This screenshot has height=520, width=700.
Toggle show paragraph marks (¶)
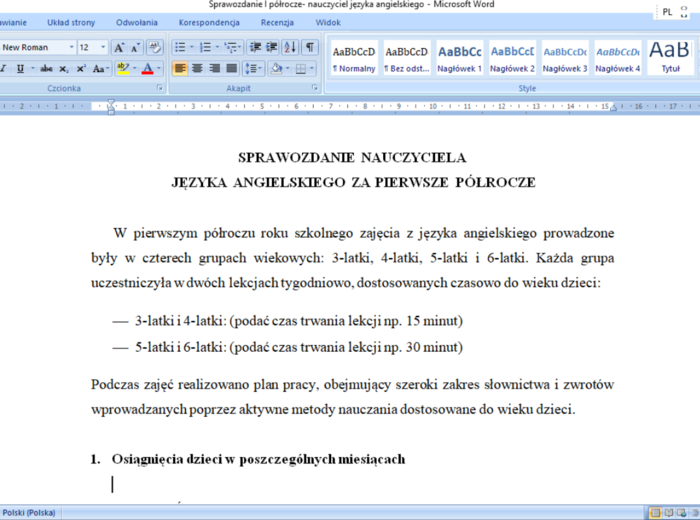point(309,47)
